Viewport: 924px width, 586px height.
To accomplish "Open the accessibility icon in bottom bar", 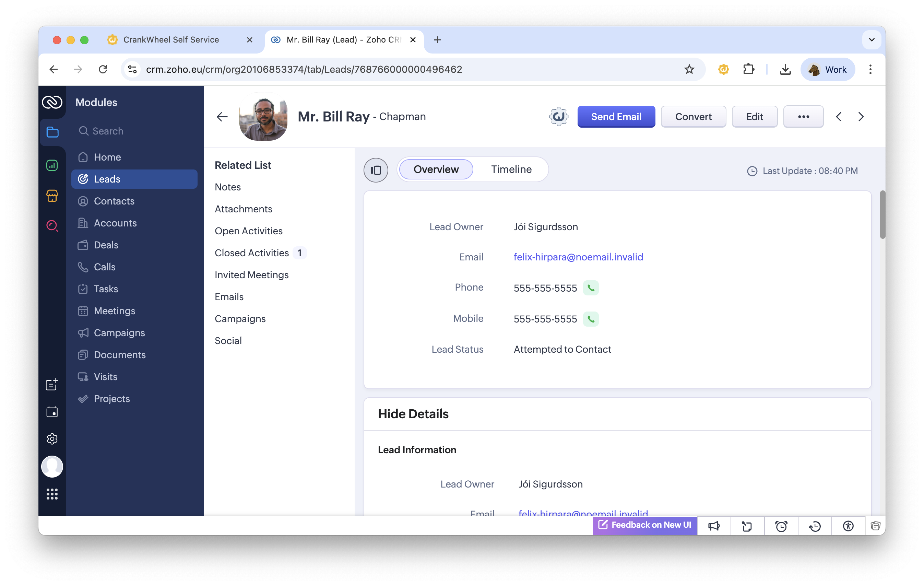I will [848, 525].
